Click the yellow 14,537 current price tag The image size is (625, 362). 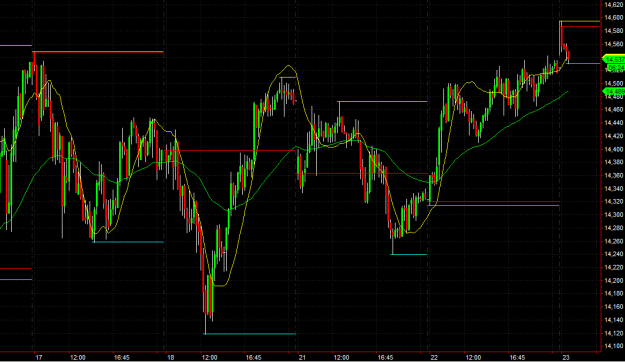tap(614, 59)
